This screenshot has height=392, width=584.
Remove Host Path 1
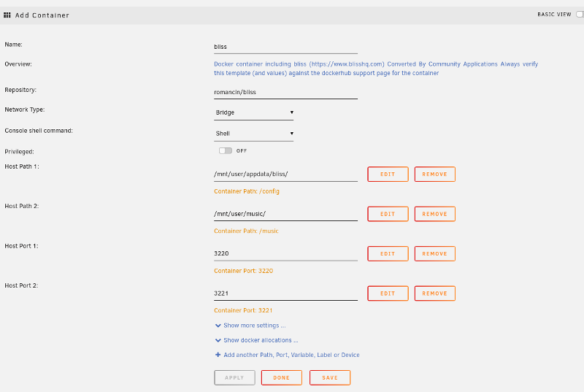tap(434, 174)
